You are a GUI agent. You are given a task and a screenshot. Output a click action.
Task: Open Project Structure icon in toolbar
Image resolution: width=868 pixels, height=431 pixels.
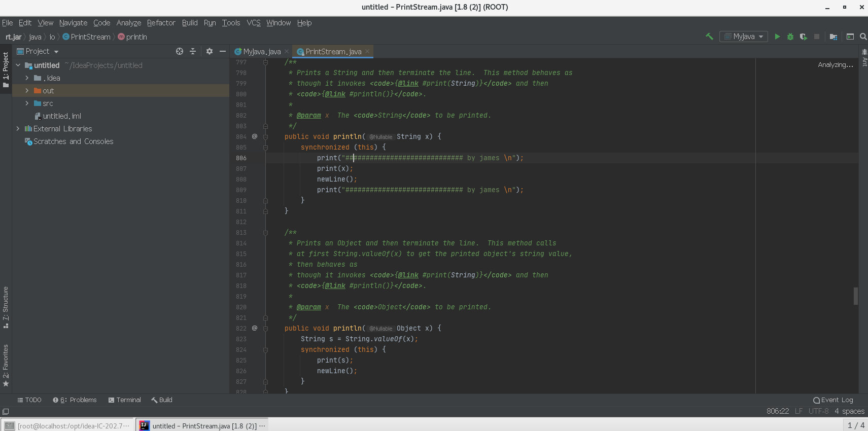tap(834, 37)
